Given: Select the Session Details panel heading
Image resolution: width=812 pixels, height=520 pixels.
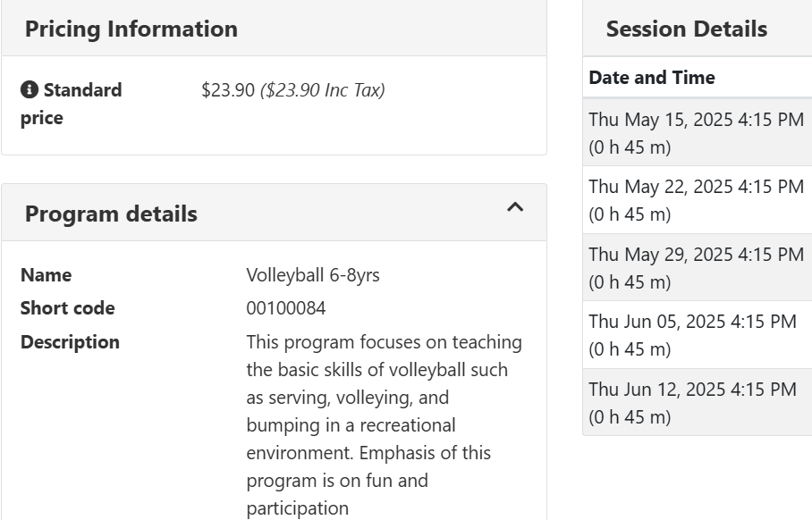Looking at the screenshot, I should (686, 29).
